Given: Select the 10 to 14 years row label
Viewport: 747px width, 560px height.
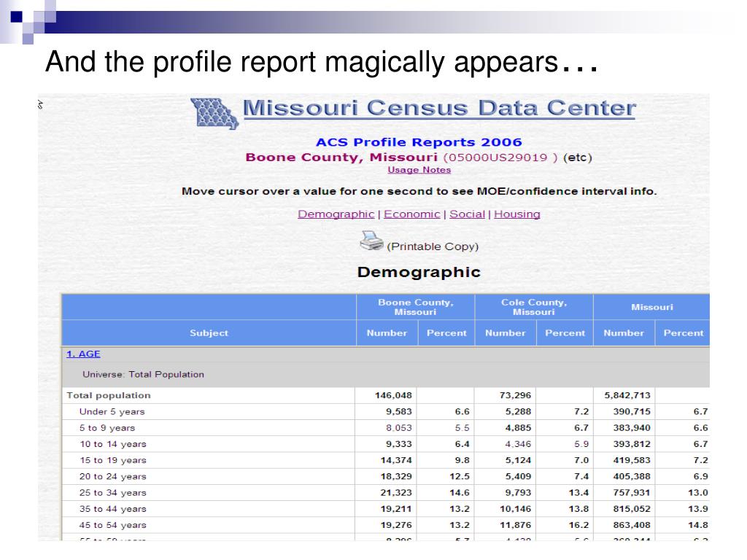Looking at the screenshot, I should click(113, 444).
